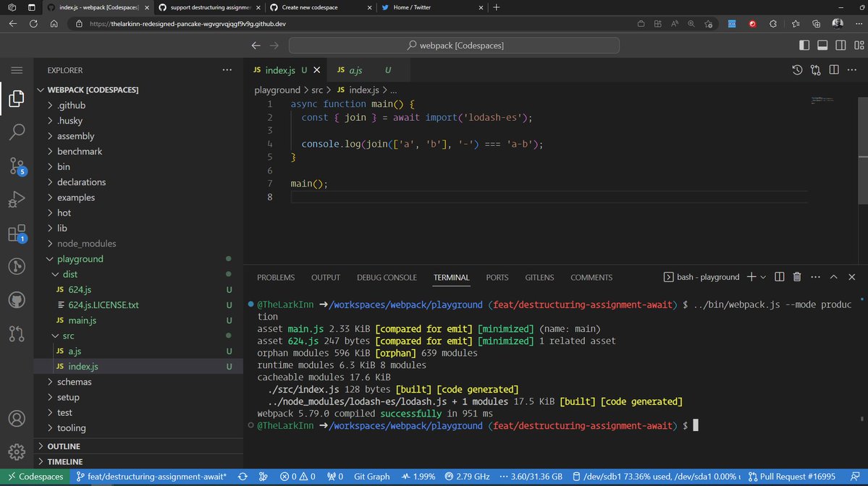Kill terminal with trash icon
868x486 pixels.
pos(797,277)
